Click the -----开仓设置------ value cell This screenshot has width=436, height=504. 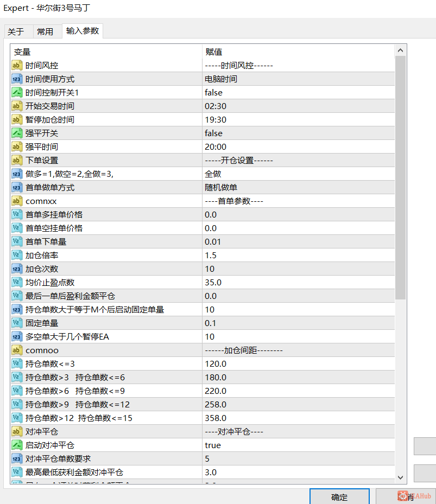coord(298,160)
